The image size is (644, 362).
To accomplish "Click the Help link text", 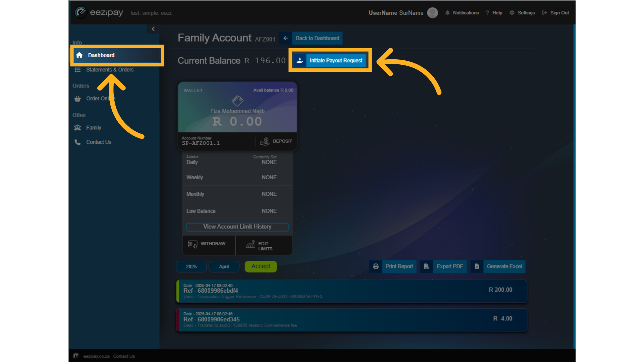I will pos(497,13).
